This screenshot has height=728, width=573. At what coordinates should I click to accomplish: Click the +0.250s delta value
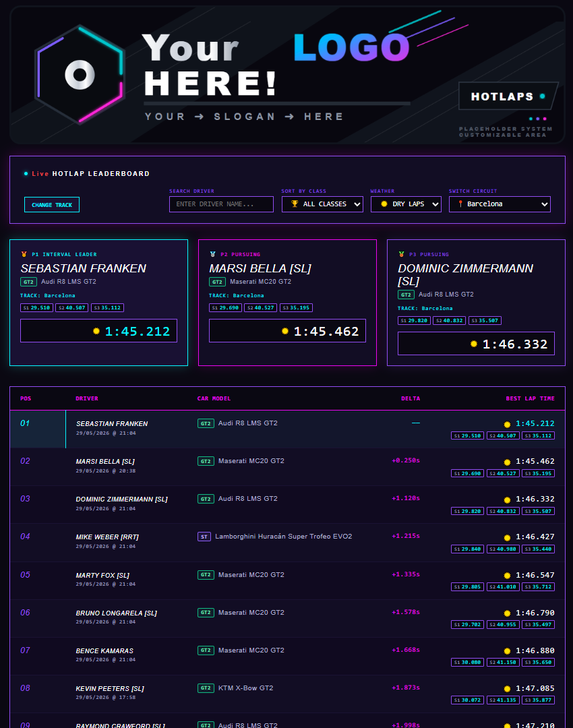coord(406,460)
